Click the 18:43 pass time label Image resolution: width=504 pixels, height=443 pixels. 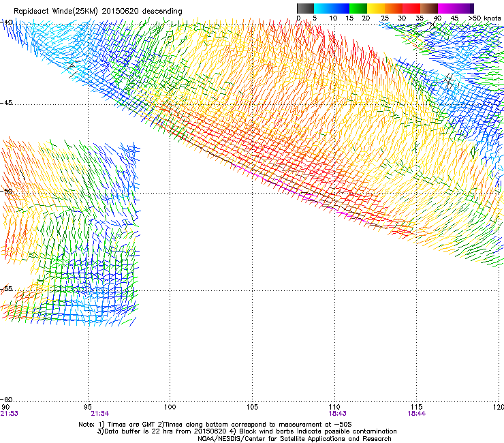click(x=337, y=414)
